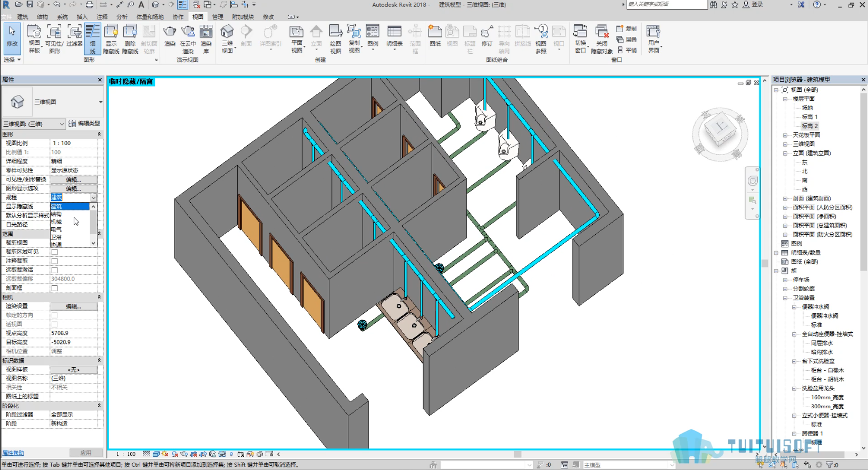Screen dimensions: 868x470
Task: Open 用户界面 (User Interface) tool
Action: [654, 39]
